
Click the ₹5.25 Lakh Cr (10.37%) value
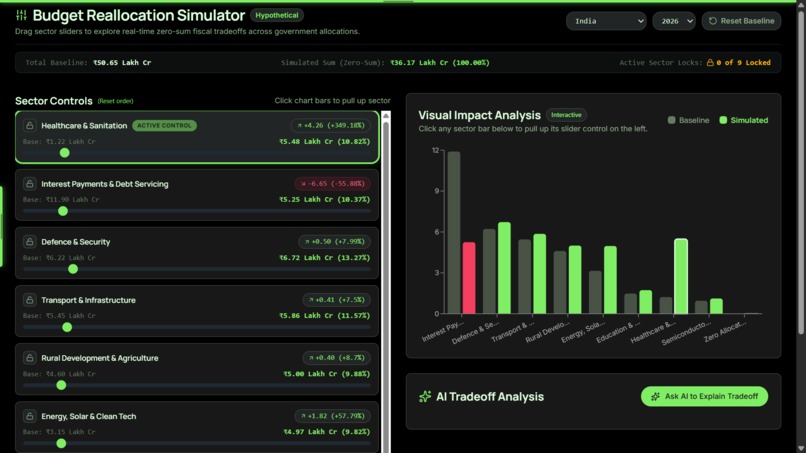[x=324, y=200]
